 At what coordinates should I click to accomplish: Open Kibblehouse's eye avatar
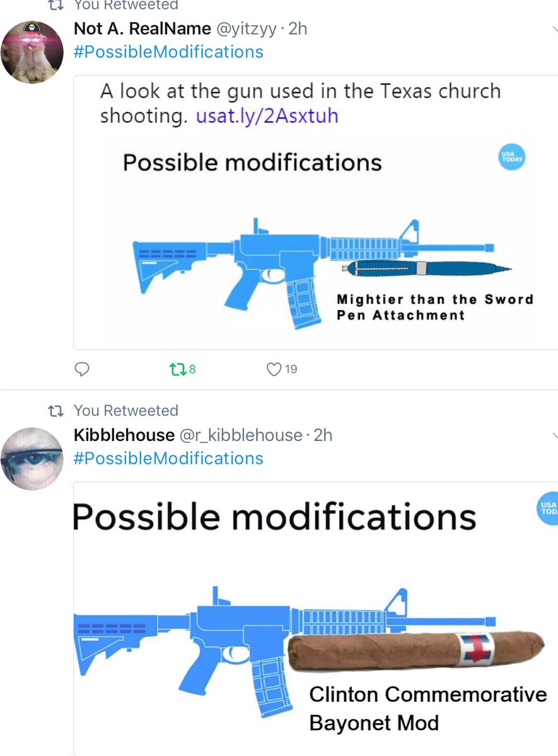[x=32, y=459]
